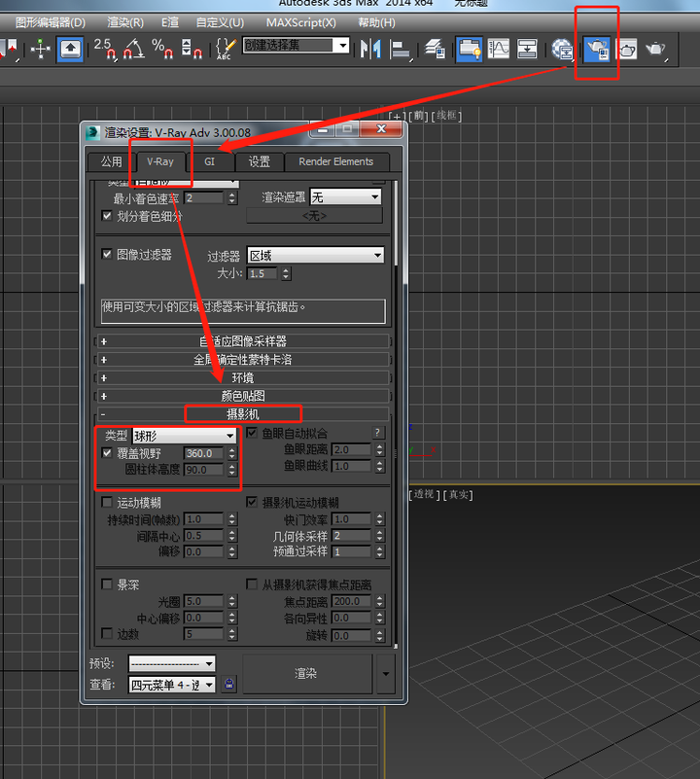Click into the 圆柱体高度 value field
The image size is (700, 779).
click(203, 470)
